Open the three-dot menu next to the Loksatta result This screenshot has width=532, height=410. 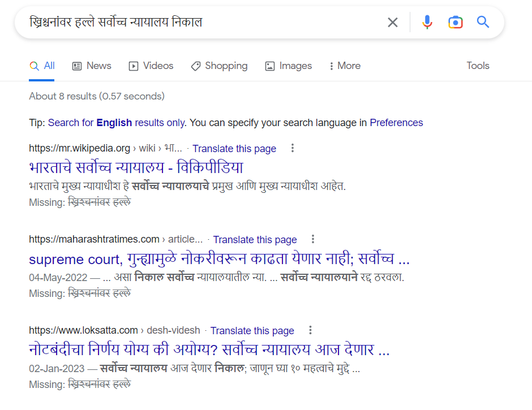(310, 330)
